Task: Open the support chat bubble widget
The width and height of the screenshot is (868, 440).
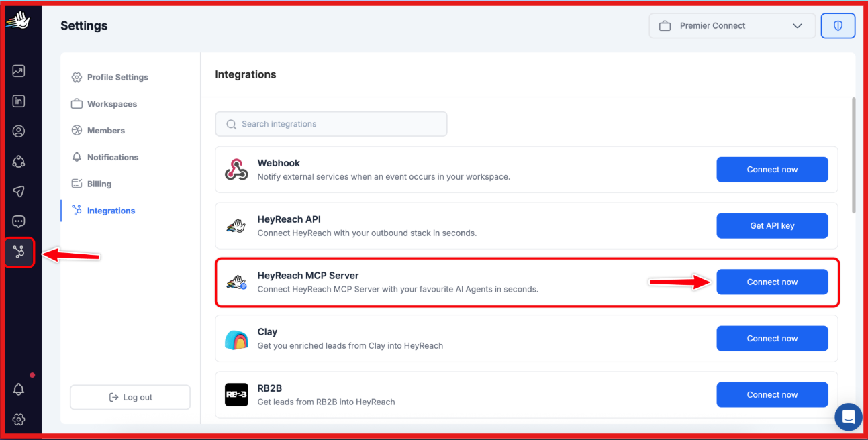Action: pos(848,417)
